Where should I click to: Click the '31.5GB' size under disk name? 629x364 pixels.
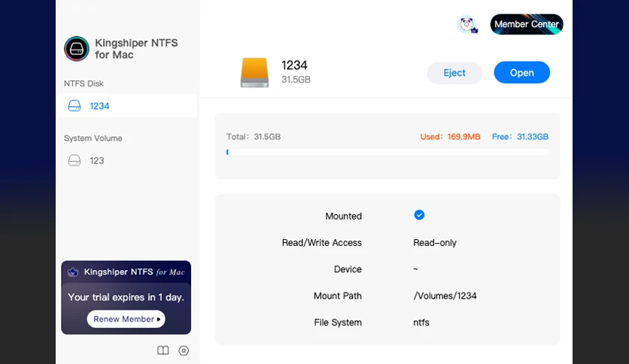(x=296, y=80)
